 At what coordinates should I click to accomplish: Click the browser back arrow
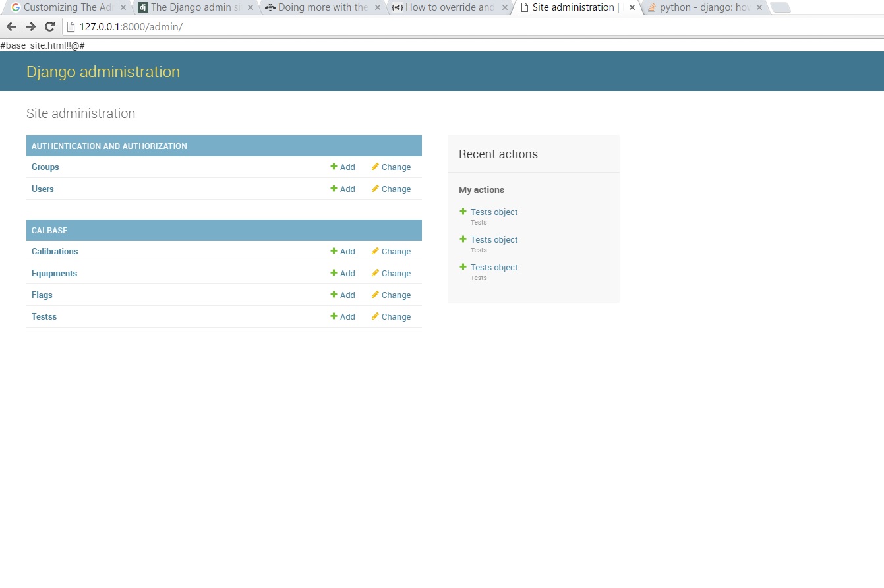pyautogui.click(x=11, y=27)
